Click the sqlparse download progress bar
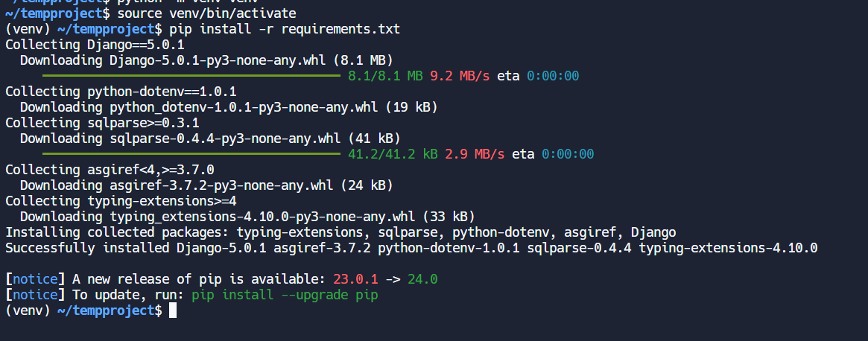Screen dimensions: 868x341 (191, 153)
